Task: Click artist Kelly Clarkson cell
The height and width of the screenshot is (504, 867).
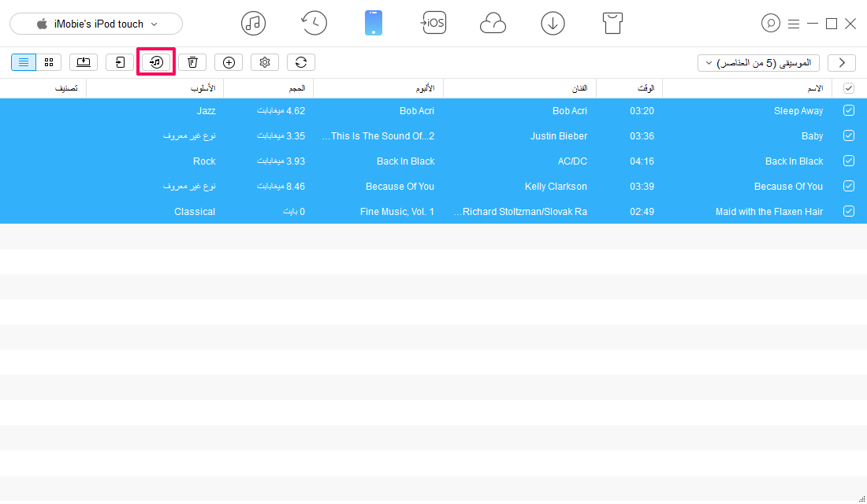Action: click(x=556, y=187)
